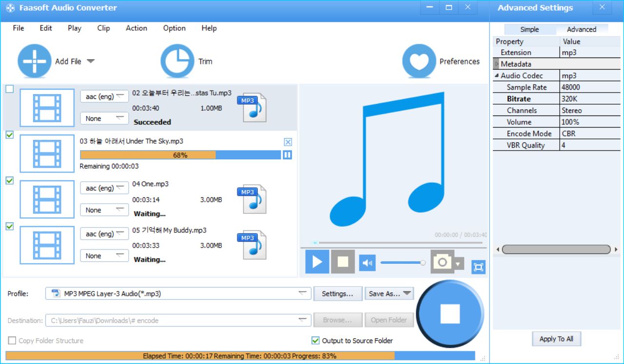Viewport: 624px width, 364px height.
Task: Play the audio preview
Action: tap(317, 262)
